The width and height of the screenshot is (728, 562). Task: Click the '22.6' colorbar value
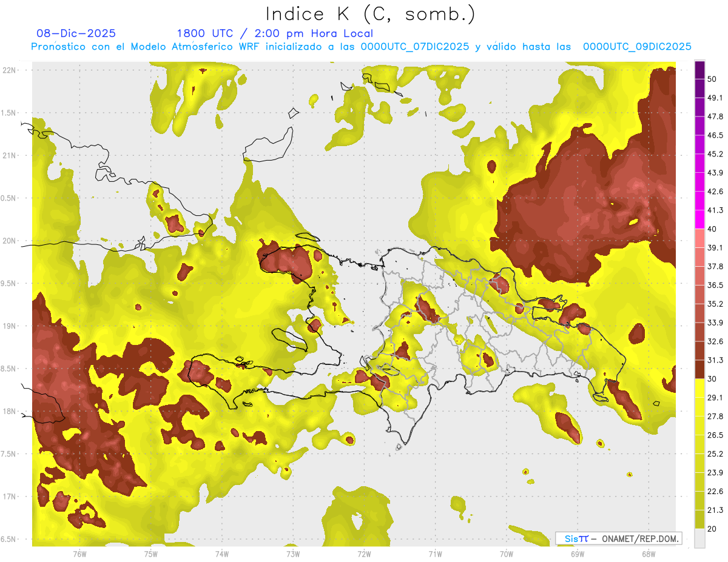click(715, 492)
